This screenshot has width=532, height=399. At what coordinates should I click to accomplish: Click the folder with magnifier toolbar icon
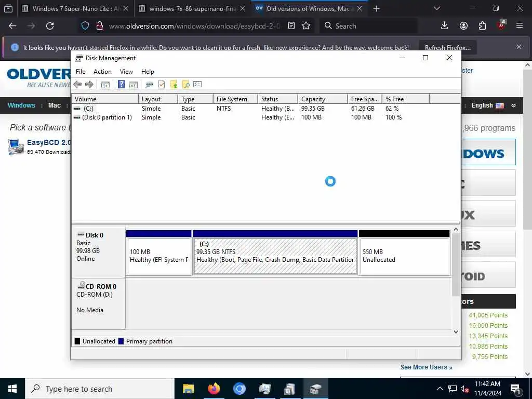[x=185, y=85]
